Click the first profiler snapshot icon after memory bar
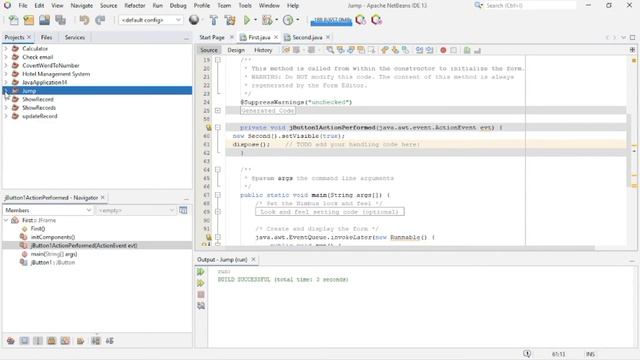 [x=360, y=20]
